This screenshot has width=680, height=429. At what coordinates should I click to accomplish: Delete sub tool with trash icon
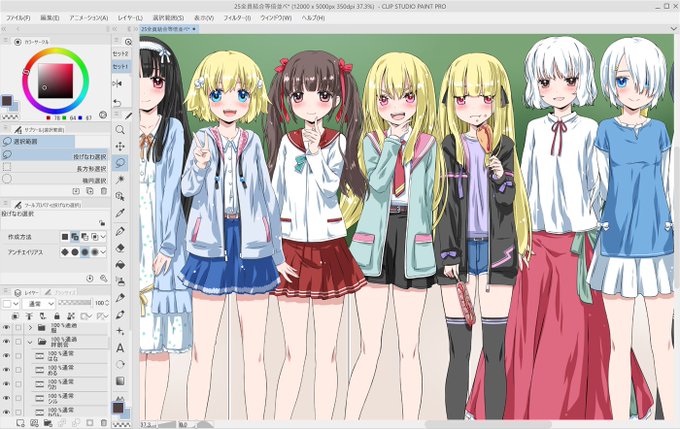pyautogui.click(x=104, y=191)
